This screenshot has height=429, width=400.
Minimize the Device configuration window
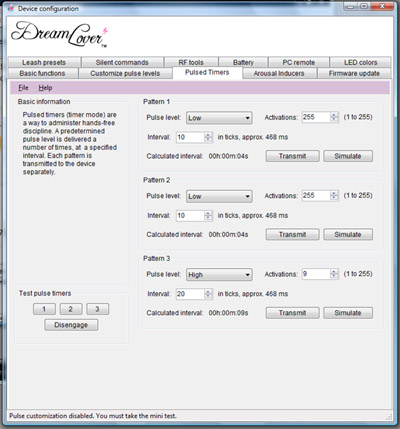(351, 6)
